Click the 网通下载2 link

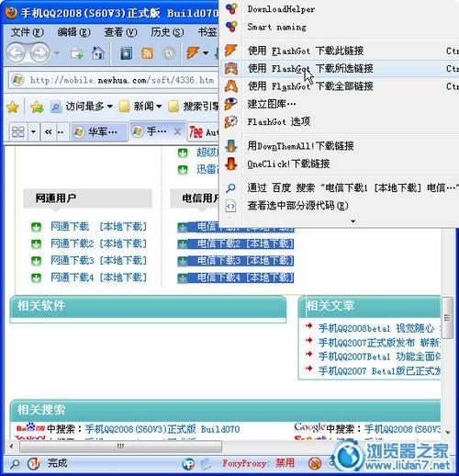click(x=73, y=244)
